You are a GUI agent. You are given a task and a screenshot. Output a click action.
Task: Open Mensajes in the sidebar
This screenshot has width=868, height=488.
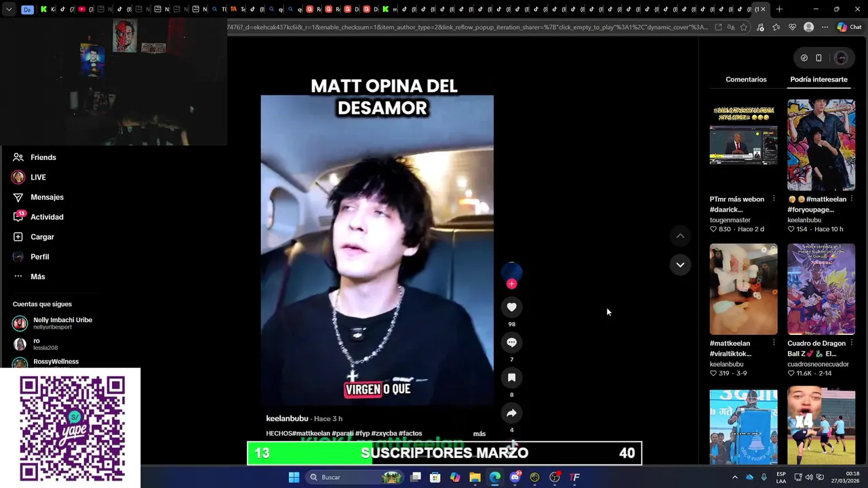coord(38,197)
